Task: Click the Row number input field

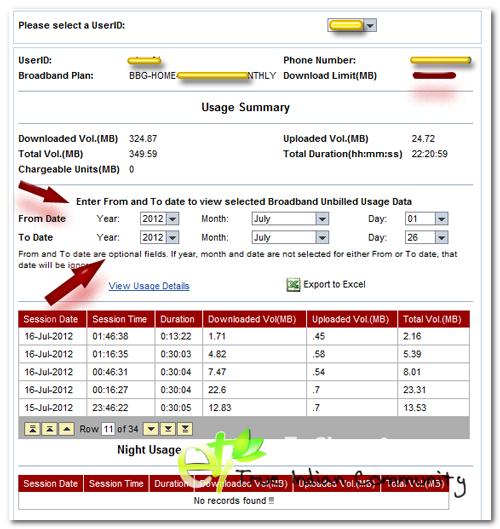Action: (x=108, y=429)
